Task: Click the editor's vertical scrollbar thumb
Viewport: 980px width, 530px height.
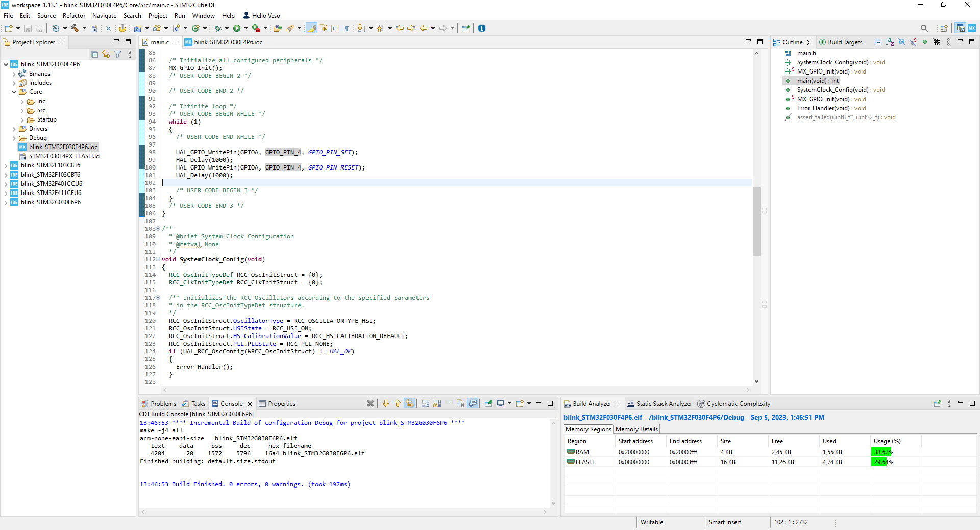Action: coord(756,221)
